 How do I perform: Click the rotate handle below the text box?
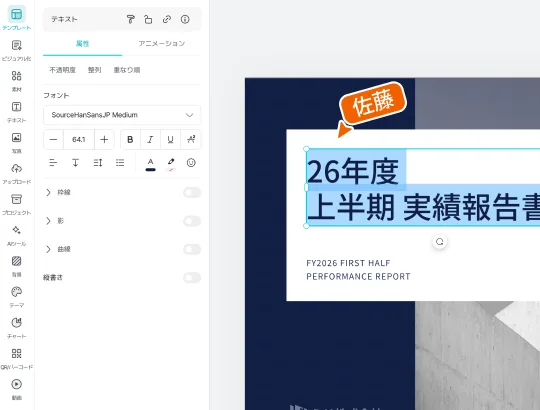(x=439, y=242)
